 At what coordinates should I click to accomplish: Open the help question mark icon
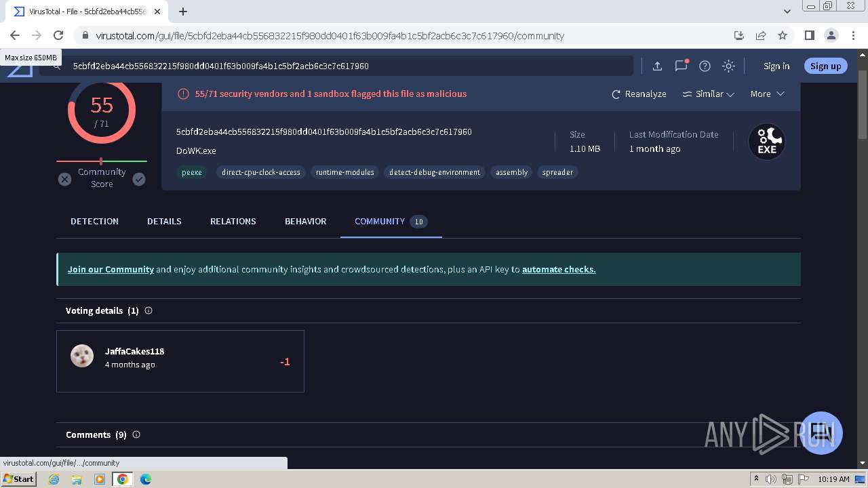pyautogui.click(x=705, y=66)
